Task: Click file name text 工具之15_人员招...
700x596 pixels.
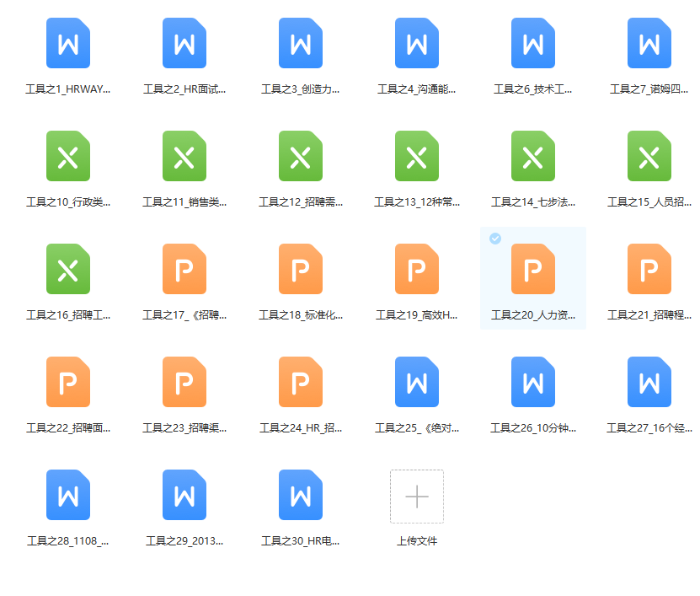Action: (x=649, y=202)
